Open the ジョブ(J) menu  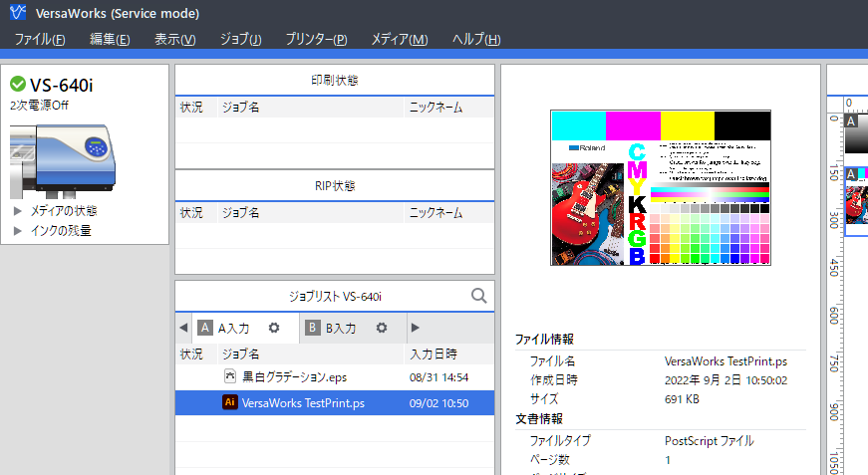240,39
